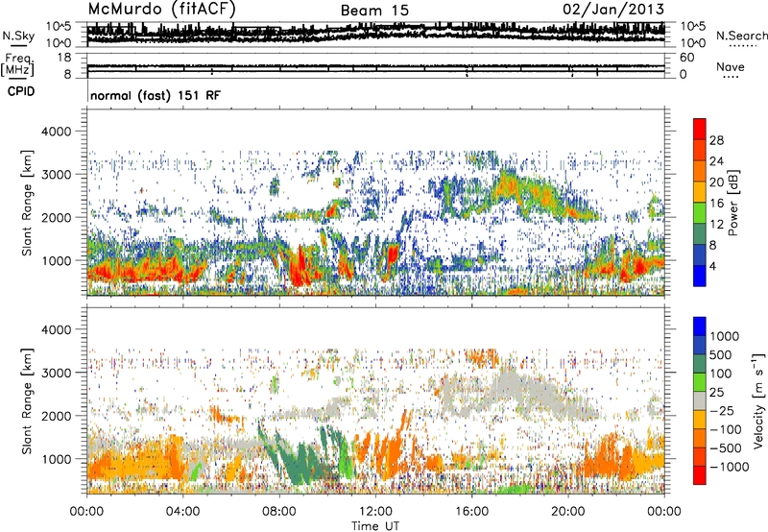The width and height of the screenshot is (768, 532).
Task: Click the 'Freq. [MHz]' axis label
Action: 17,64
